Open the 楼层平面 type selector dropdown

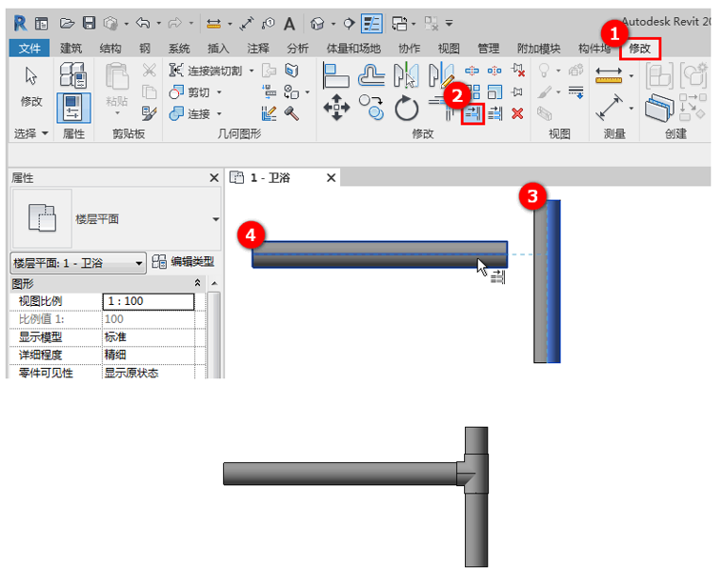pos(215,219)
